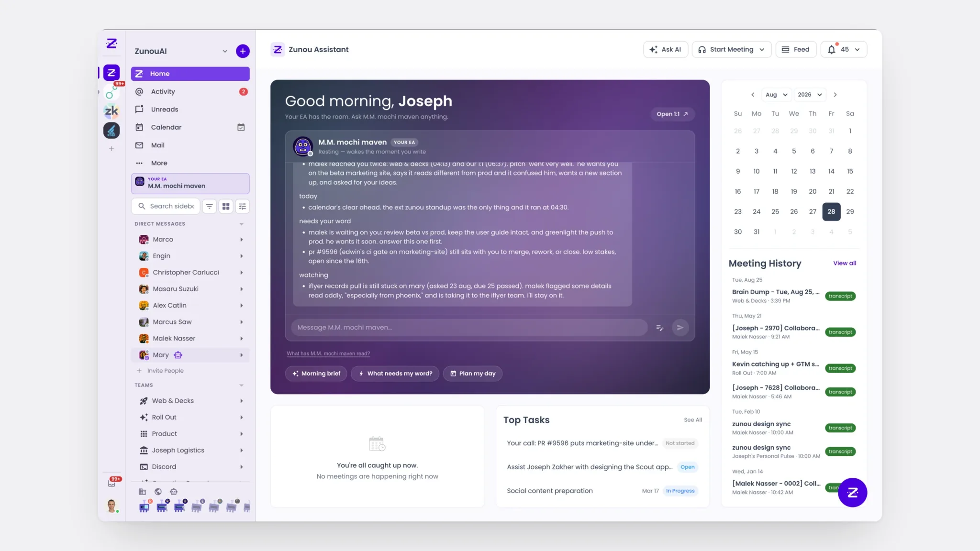Click the edit-list icon beside send button
This screenshot has height=551, width=980.
tap(660, 328)
